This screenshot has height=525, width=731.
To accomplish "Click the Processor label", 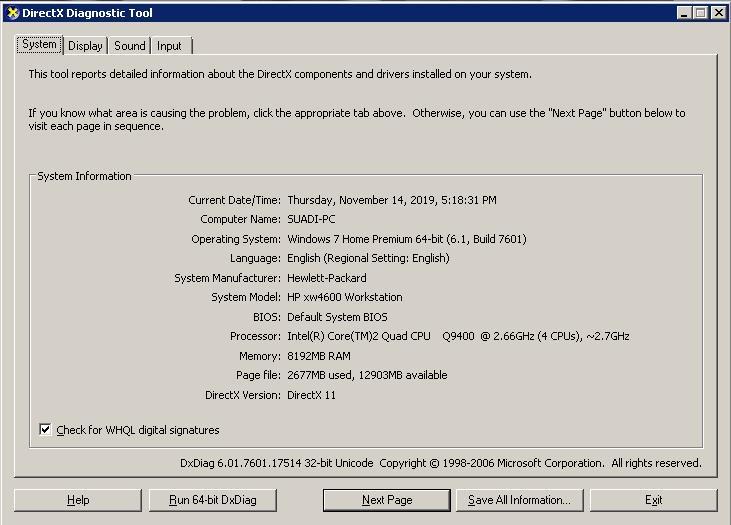I will [x=255, y=336].
